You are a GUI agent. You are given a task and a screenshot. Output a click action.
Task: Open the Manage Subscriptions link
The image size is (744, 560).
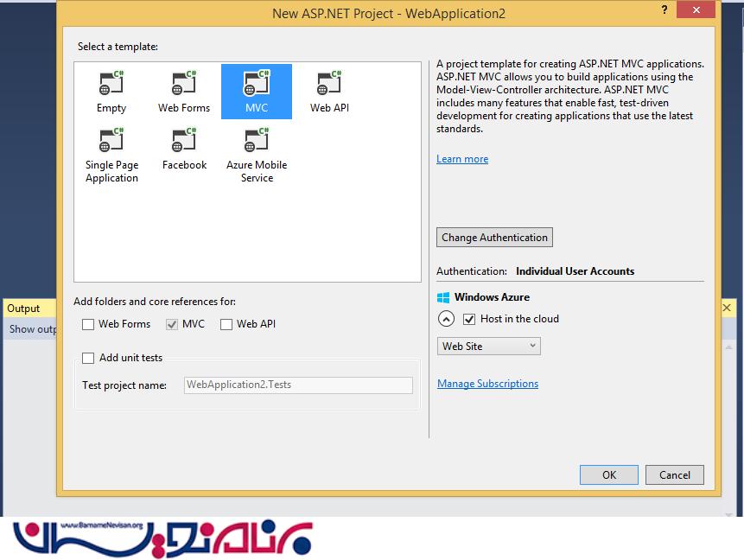487,384
